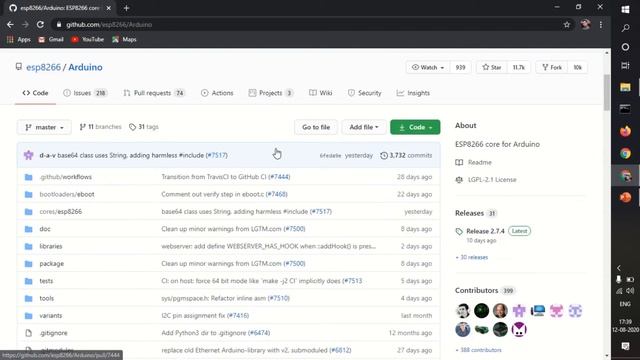Switch to the Issues tab
This screenshot has height=360, width=640.
85,93
